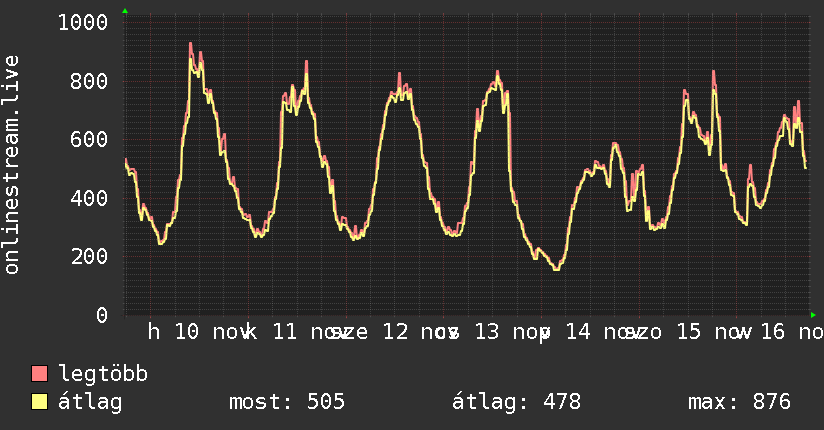Click the 200 y-axis label
824x430 pixels.
coord(89,257)
